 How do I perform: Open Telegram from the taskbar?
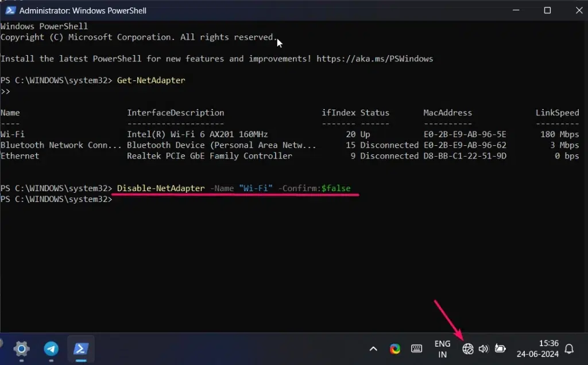[51, 349]
